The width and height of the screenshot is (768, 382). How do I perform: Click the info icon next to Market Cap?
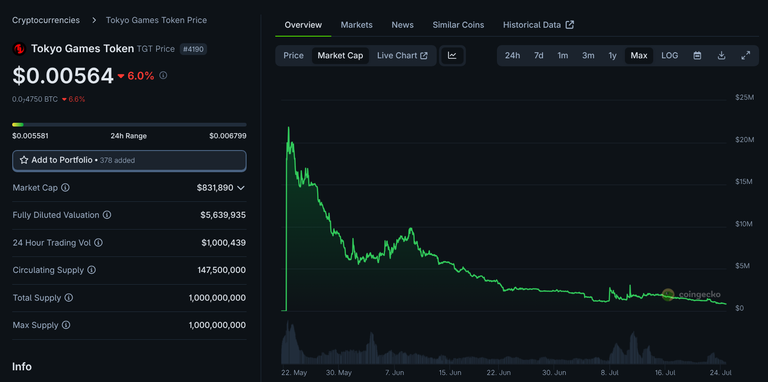(x=65, y=188)
